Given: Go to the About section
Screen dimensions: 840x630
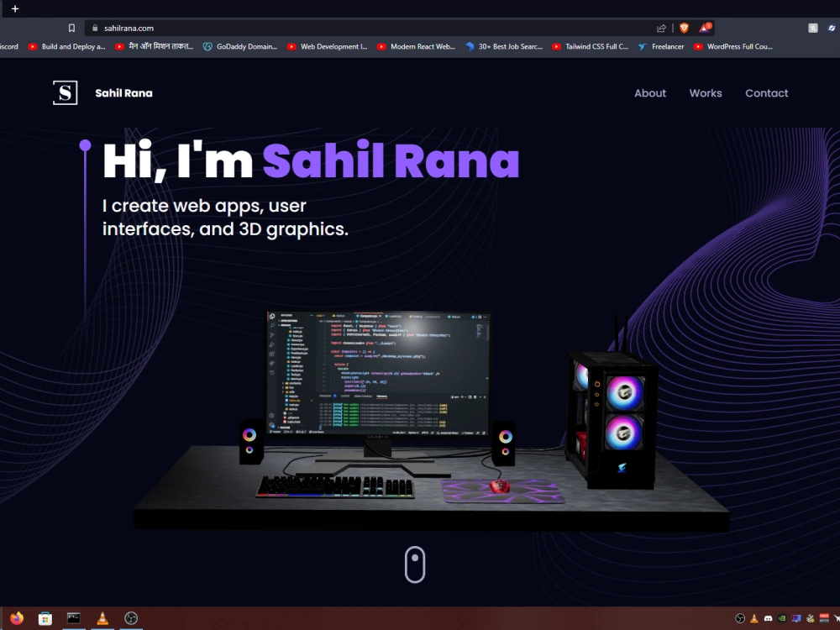Looking at the screenshot, I should pyautogui.click(x=650, y=93).
